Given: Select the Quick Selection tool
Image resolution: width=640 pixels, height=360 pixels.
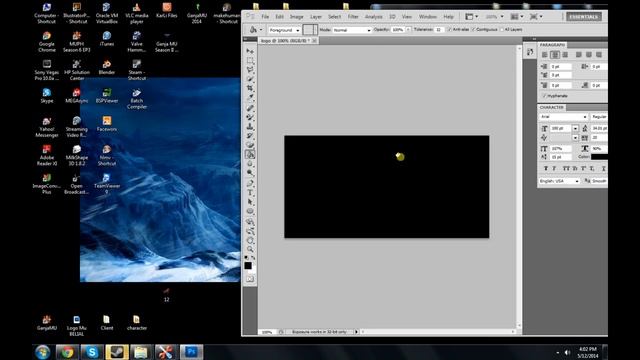Looking at the screenshot, I should pos(250,79).
